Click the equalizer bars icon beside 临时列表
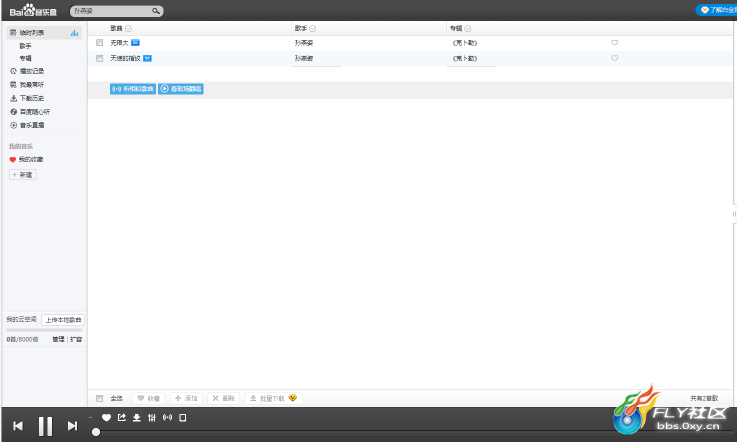The width and height of the screenshot is (737, 442). click(74, 32)
